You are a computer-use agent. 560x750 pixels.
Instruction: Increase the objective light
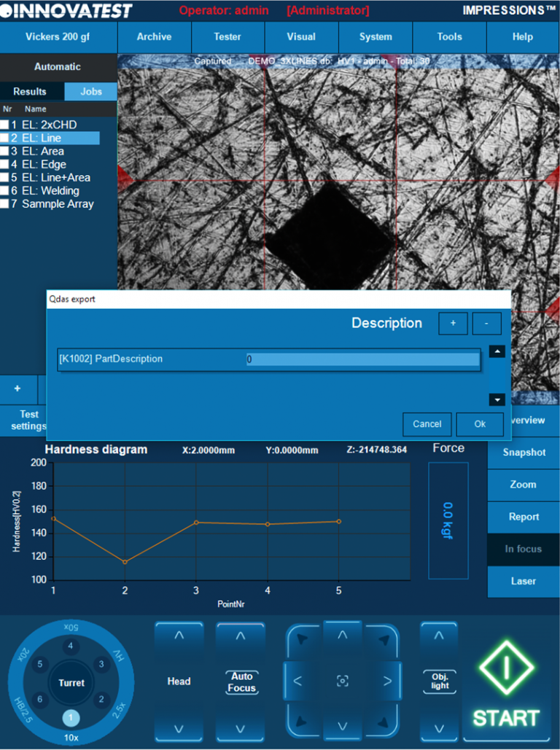(x=439, y=636)
